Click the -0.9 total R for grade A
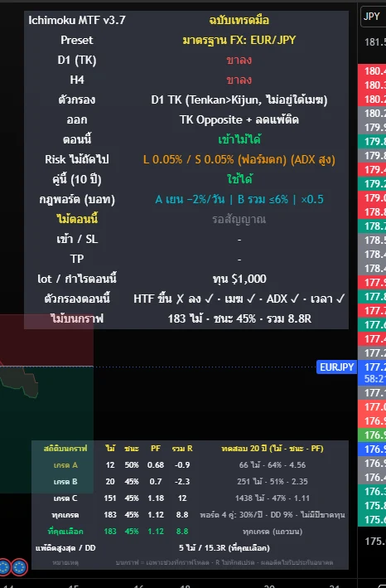Screen dimensions: 386x588 coord(182,465)
